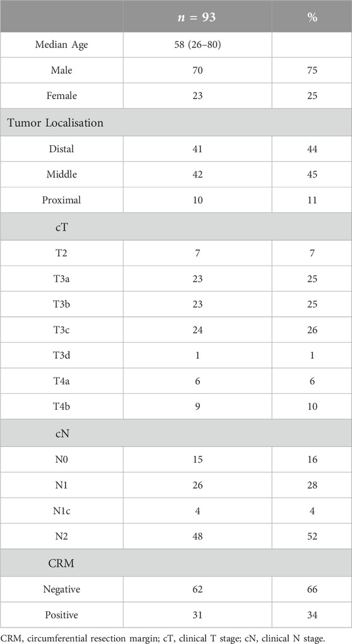Click the cT section header
Viewport: 352px width, 644px height.
[62, 227]
